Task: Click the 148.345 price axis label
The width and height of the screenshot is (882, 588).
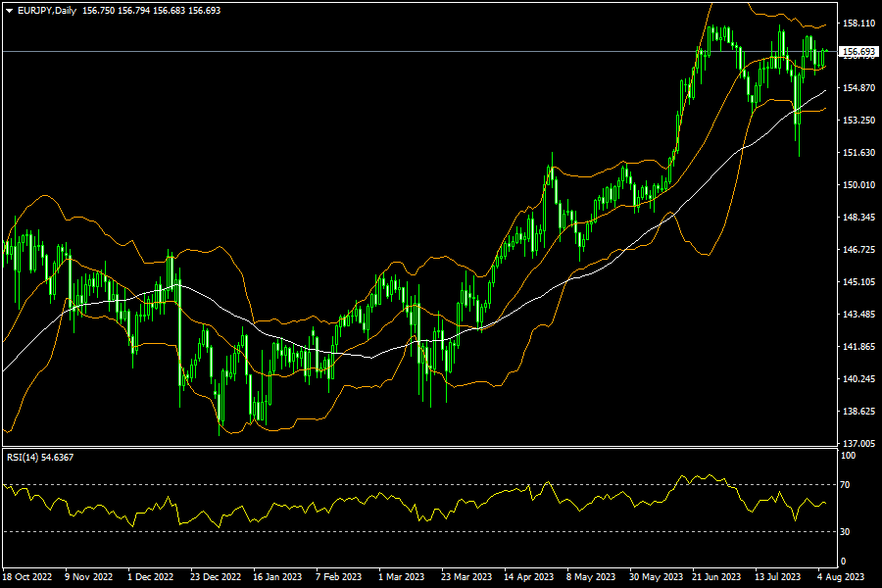Action: (858, 218)
